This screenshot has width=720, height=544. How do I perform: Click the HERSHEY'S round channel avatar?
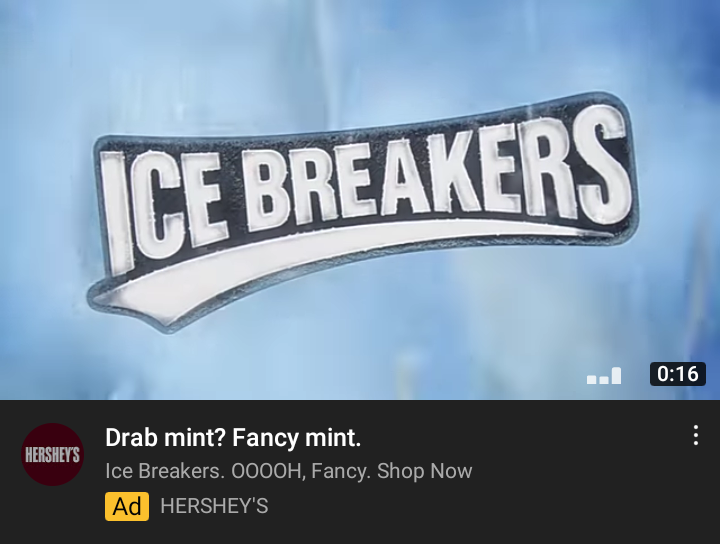tap(52, 454)
